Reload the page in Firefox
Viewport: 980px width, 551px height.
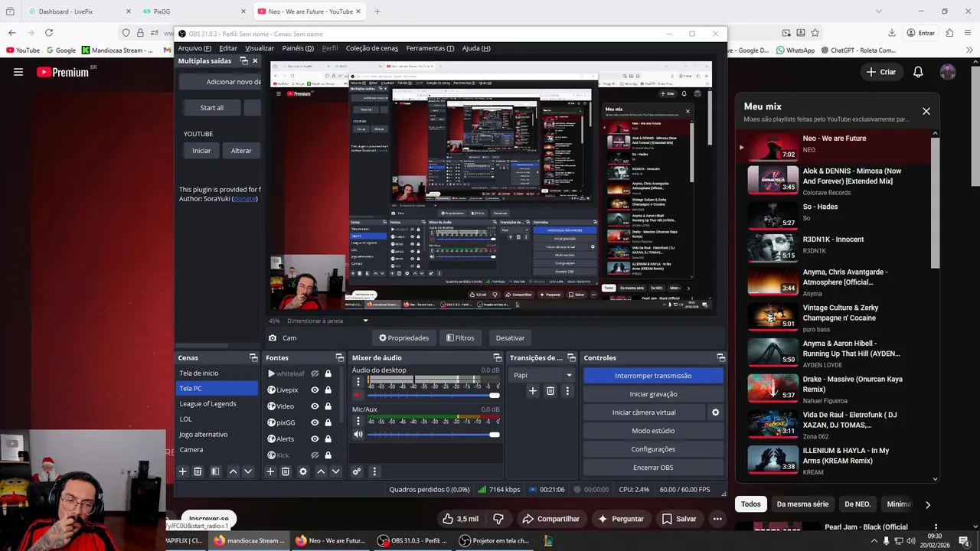(x=49, y=33)
